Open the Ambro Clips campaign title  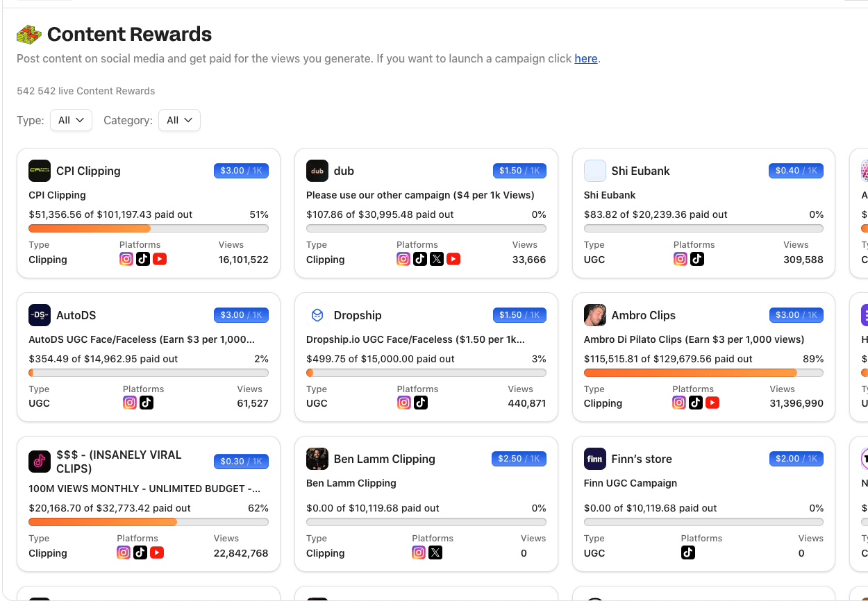pyautogui.click(x=643, y=315)
